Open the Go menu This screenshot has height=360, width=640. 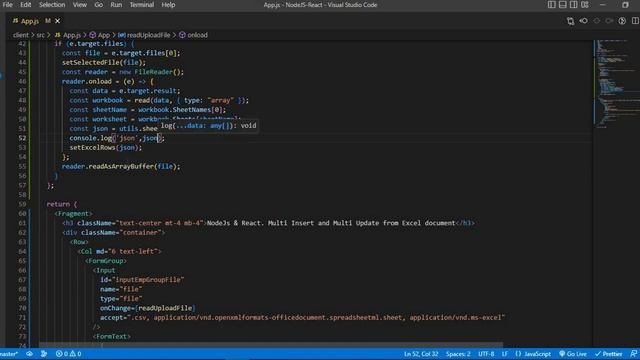click(98, 5)
